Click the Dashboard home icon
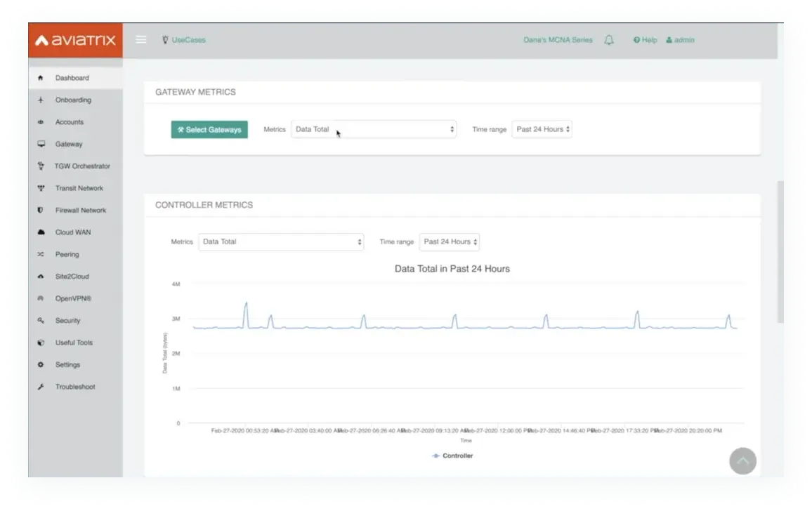The image size is (812, 511). (x=41, y=78)
